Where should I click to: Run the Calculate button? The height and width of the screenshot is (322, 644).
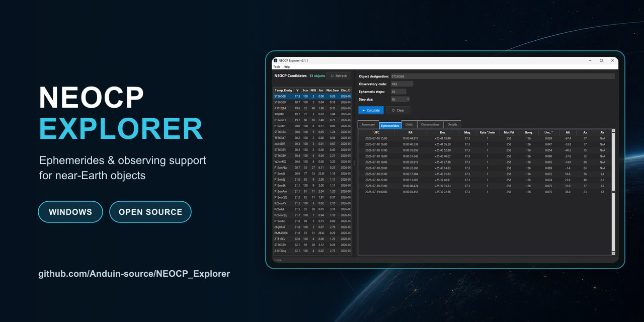tap(371, 110)
